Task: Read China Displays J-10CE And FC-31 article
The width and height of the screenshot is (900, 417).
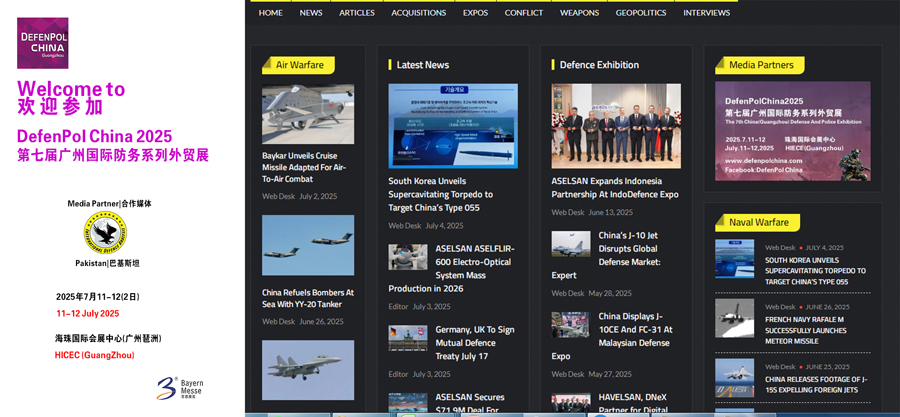Action: pos(612,336)
